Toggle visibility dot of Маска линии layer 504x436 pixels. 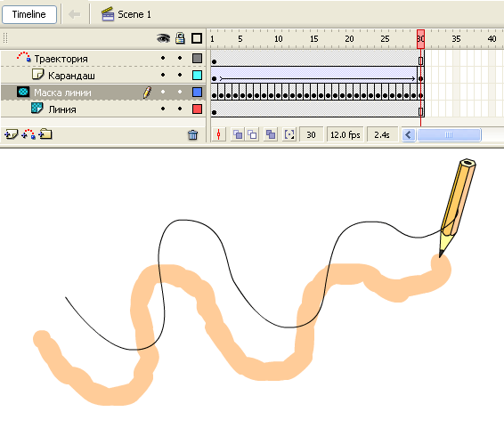coord(163,92)
